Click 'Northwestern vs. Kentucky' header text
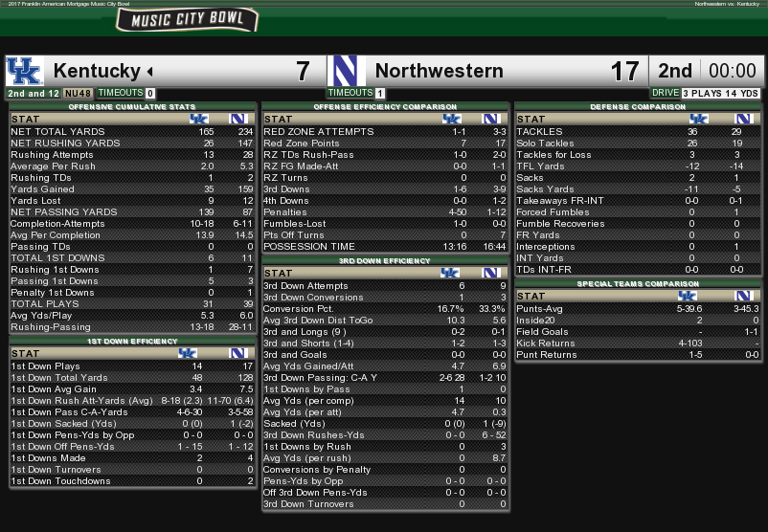 click(727, 4)
